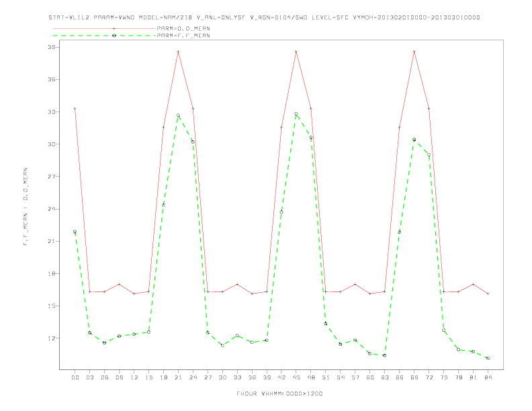Click the green circle marker at hour 84
The width and height of the screenshot is (532, 411).
point(488,358)
